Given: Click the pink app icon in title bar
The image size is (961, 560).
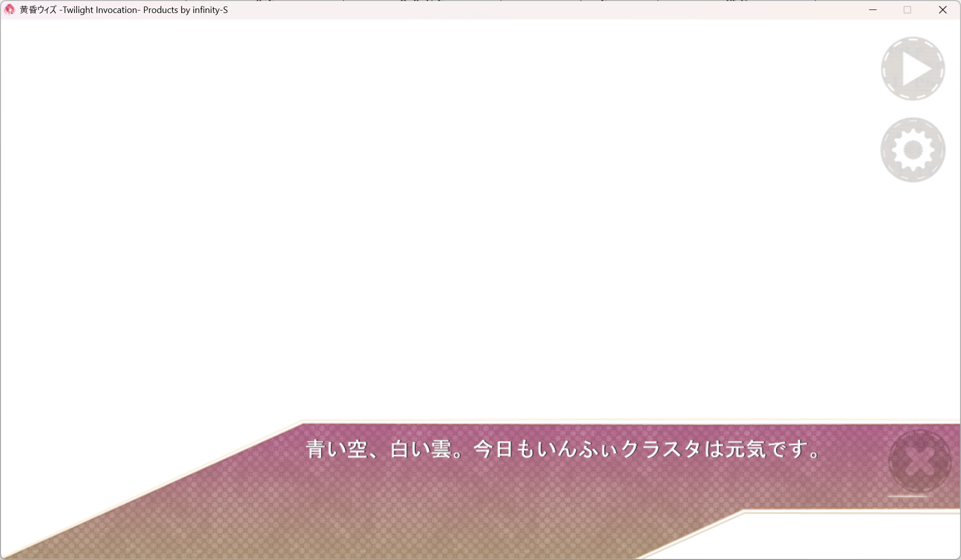Looking at the screenshot, I should tap(9, 9).
